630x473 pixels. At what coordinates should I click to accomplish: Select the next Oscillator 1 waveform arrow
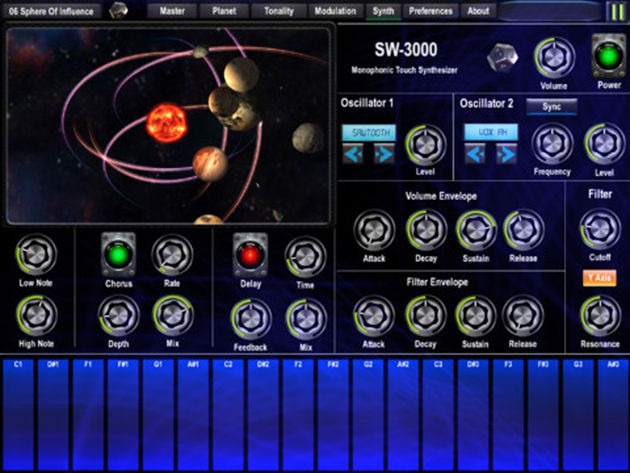click(x=383, y=154)
